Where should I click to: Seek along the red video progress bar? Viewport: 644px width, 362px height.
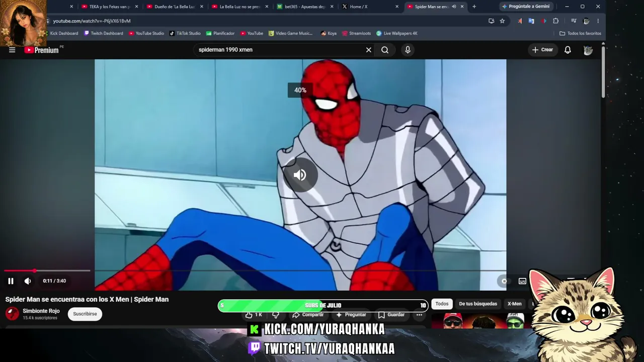[47, 270]
